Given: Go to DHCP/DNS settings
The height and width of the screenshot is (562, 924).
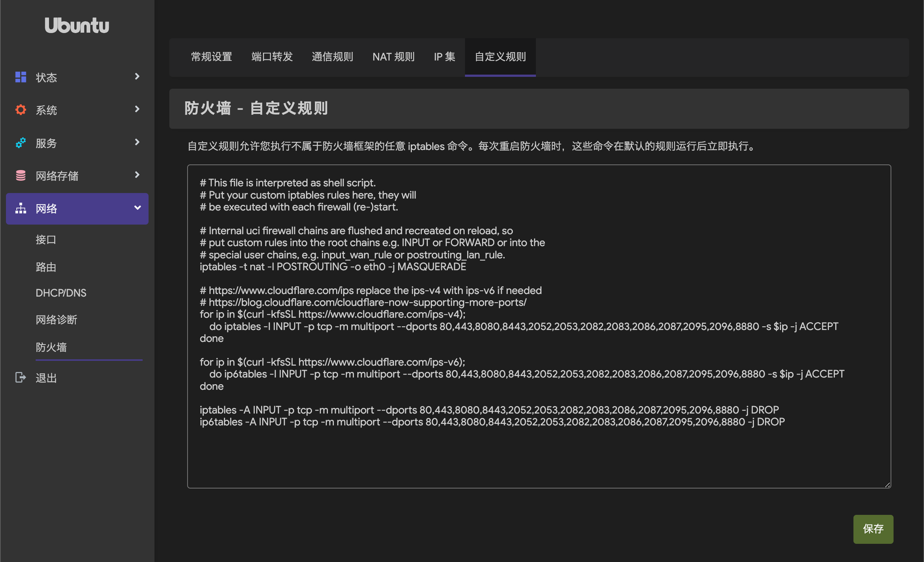Looking at the screenshot, I should click(61, 293).
